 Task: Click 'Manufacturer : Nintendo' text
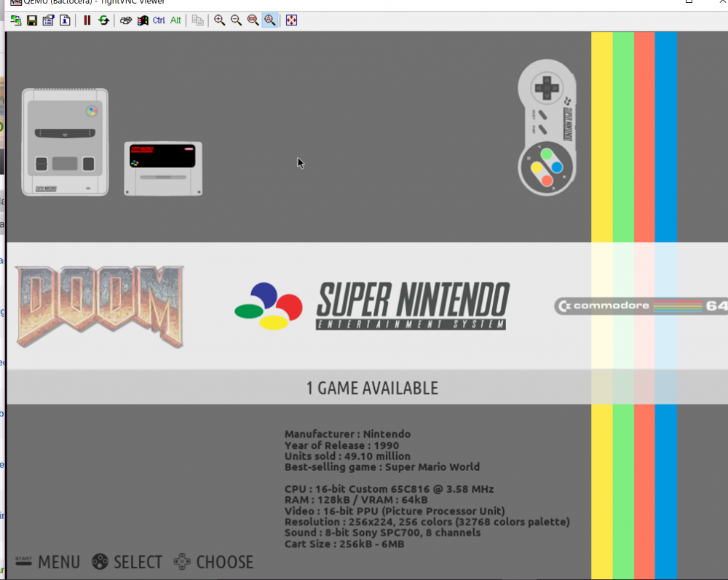347,434
